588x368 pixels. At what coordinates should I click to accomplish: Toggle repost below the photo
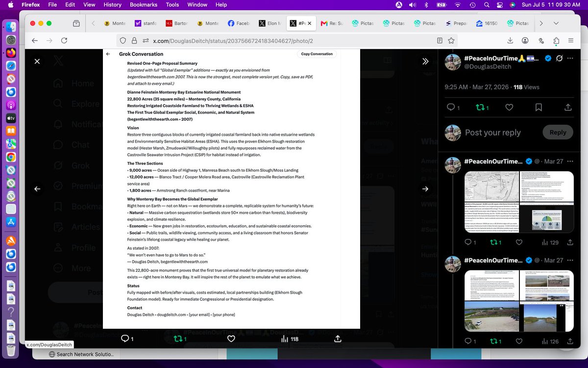pos(180,339)
